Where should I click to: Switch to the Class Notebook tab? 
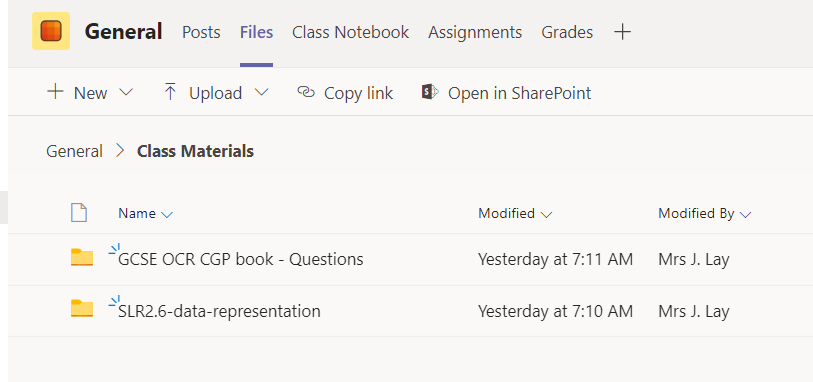[351, 32]
